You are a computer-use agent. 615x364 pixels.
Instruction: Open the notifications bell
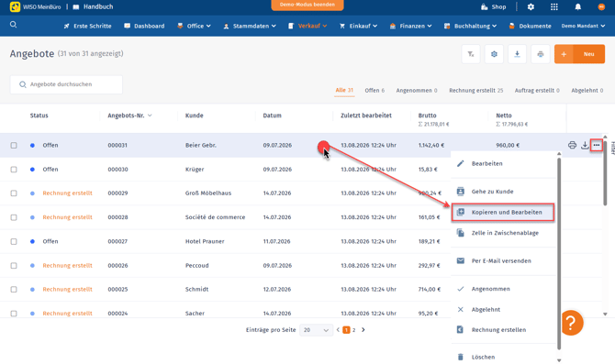tap(577, 6)
